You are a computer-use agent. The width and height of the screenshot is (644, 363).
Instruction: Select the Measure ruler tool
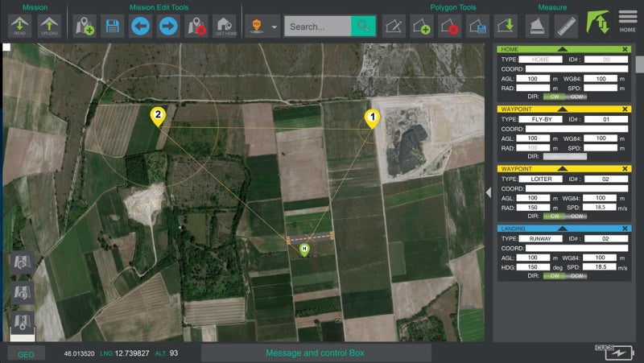click(x=566, y=26)
